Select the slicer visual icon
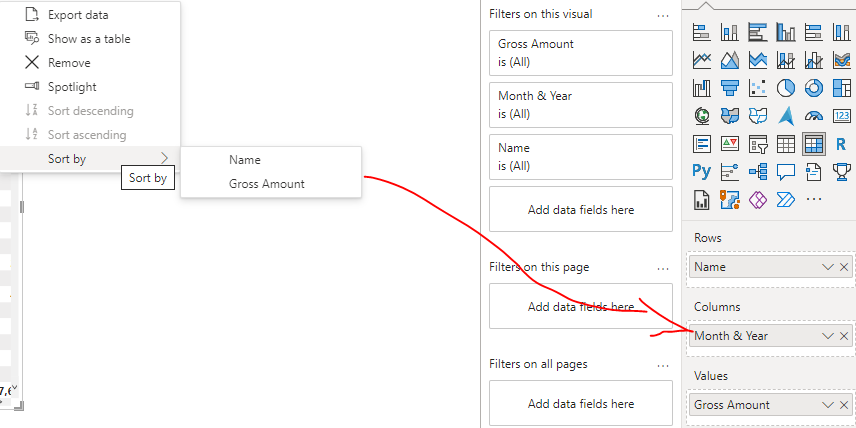856x428 pixels. (x=758, y=144)
